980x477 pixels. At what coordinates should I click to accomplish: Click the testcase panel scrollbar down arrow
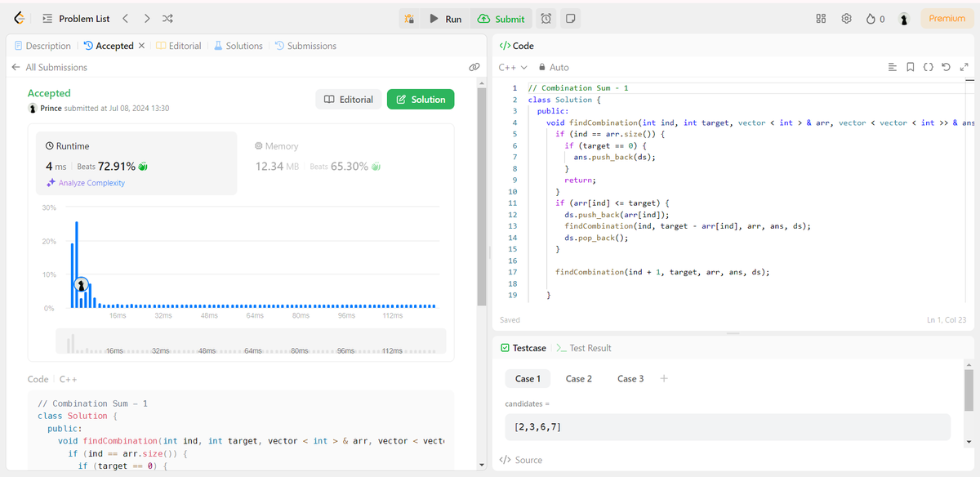[x=969, y=441]
